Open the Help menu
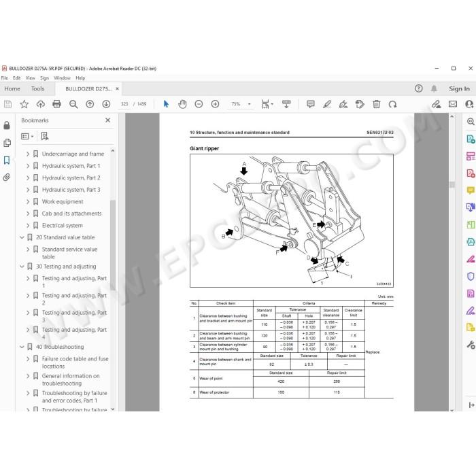The image size is (476, 476). click(x=80, y=78)
